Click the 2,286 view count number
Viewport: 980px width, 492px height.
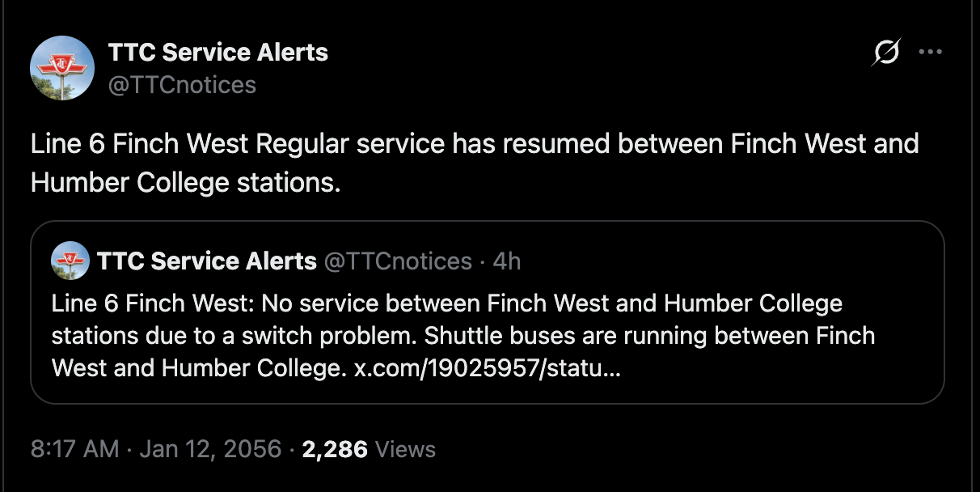335,449
